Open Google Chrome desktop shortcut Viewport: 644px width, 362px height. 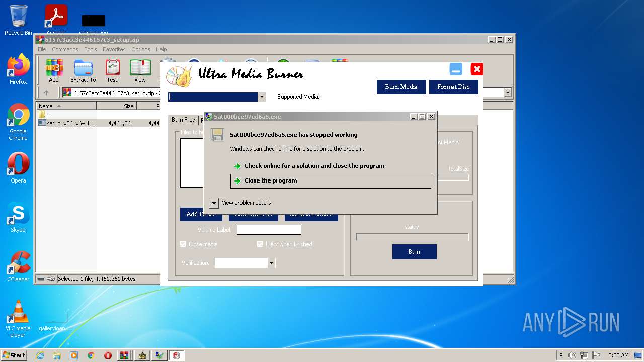(18, 122)
